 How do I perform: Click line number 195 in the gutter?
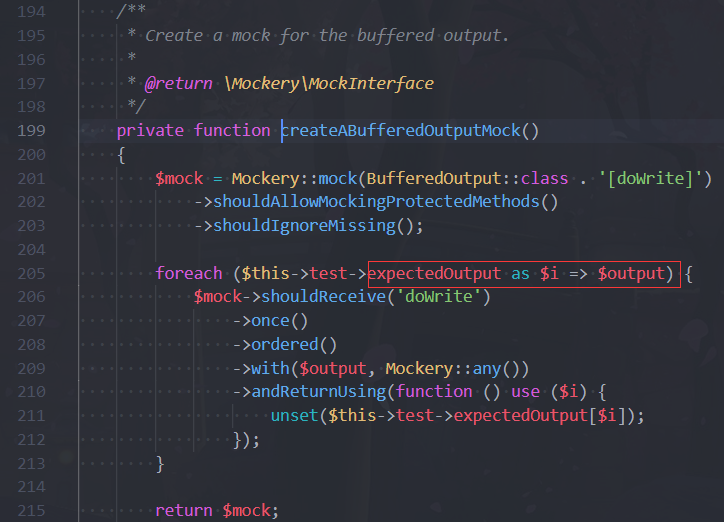coord(31,36)
